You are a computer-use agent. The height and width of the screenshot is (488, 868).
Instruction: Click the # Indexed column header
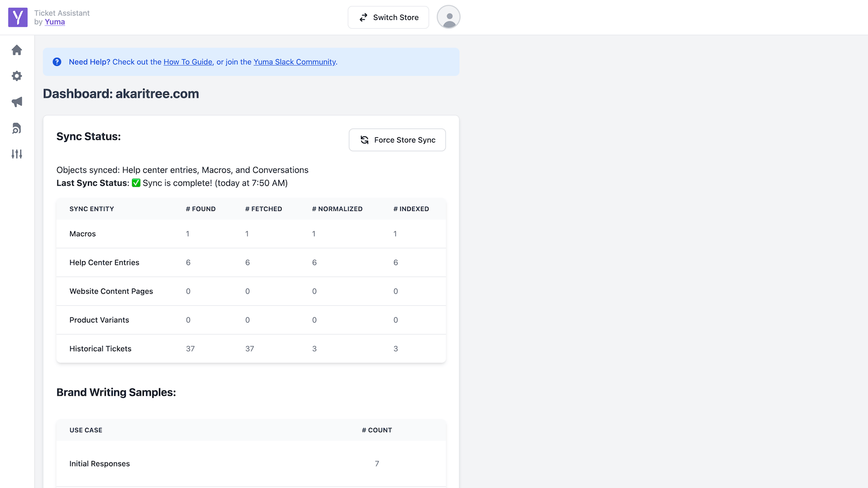click(x=411, y=209)
